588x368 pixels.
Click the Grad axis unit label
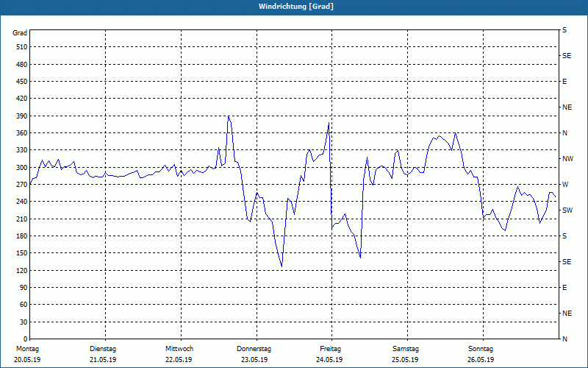pos(20,33)
